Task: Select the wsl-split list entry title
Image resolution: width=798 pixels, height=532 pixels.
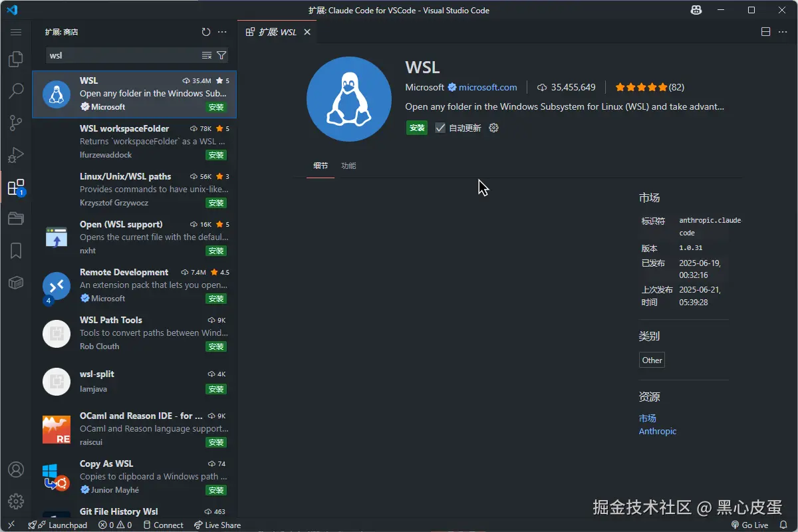Action: pos(97,374)
